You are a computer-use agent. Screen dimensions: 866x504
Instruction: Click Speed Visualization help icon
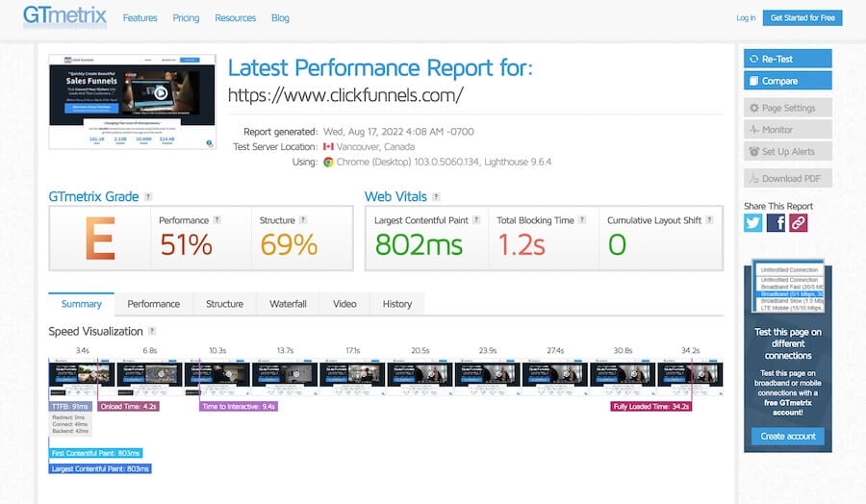(x=152, y=331)
